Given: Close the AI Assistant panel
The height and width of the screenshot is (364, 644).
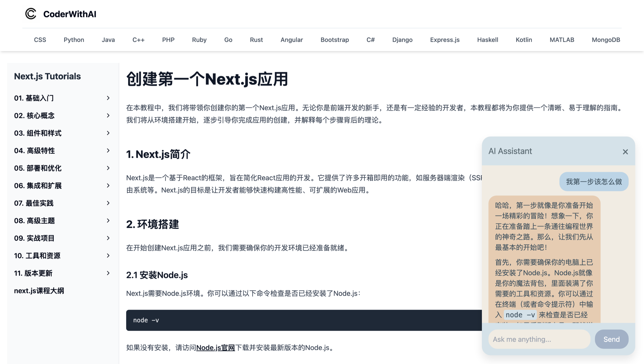Looking at the screenshot, I should (625, 152).
